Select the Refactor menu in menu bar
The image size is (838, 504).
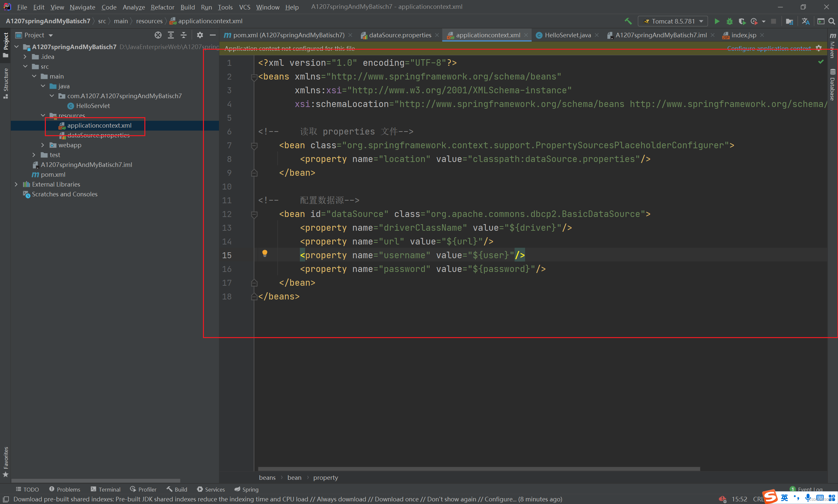[x=161, y=6]
